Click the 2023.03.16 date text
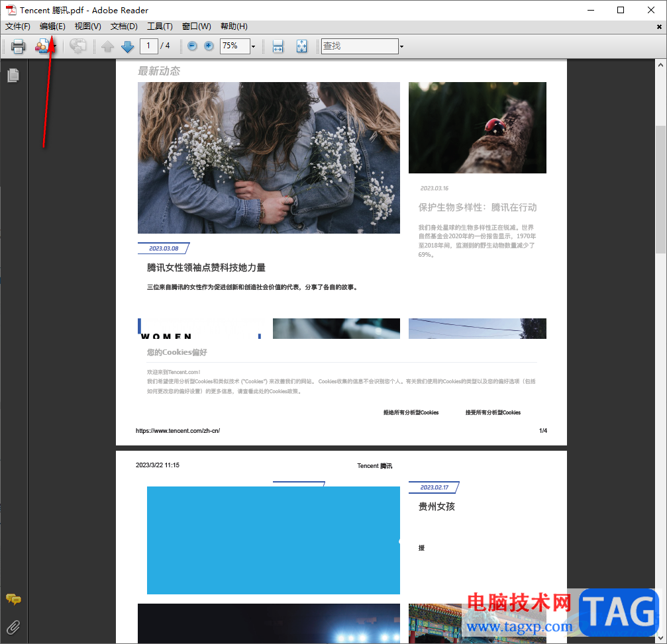Image resolution: width=667 pixels, height=644 pixels. (434, 188)
